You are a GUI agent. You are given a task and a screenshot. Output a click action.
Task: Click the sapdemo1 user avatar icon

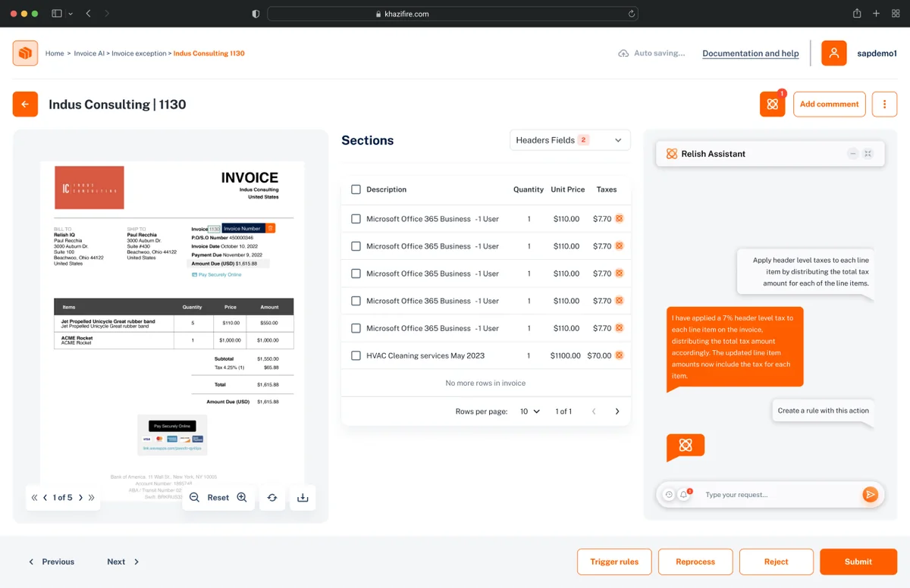[834, 53]
